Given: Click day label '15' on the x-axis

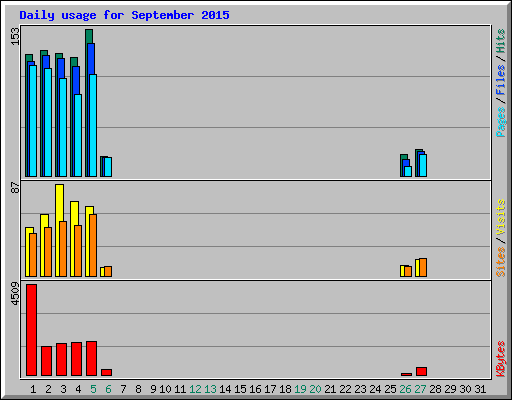Looking at the screenshot, I should 240,389.
